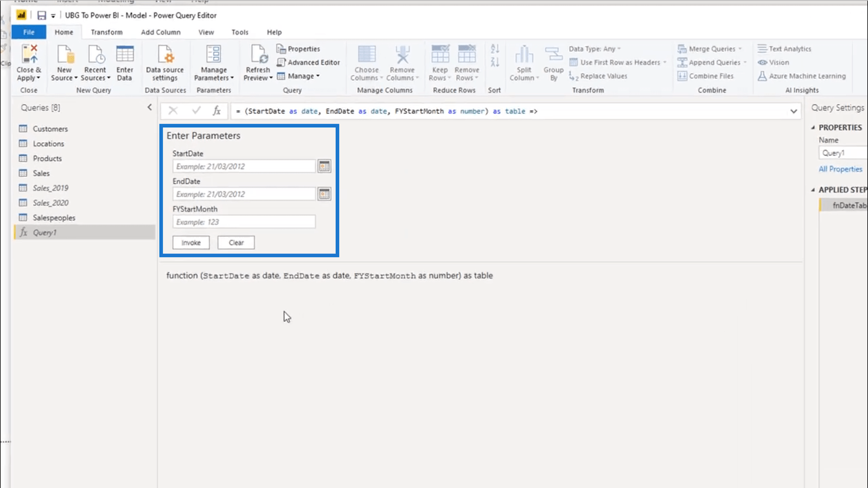Collapse the Queries pane
The image size is (868, 488).
tap(150, 107)
